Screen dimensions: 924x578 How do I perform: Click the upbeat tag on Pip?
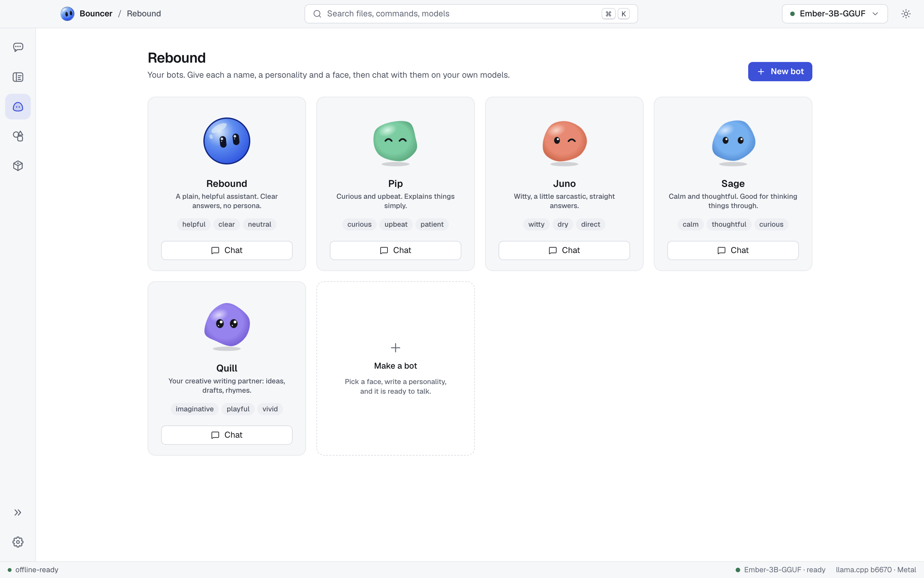396,224
